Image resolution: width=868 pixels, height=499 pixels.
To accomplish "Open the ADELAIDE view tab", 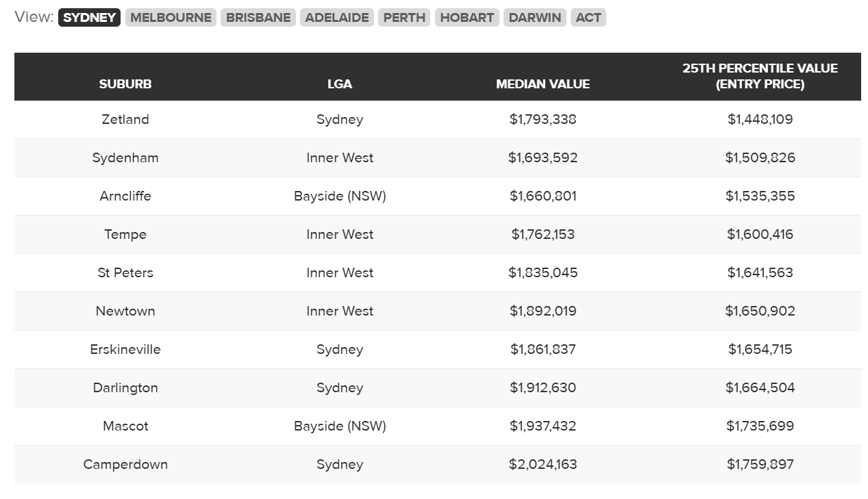I will tap(337, 18).
